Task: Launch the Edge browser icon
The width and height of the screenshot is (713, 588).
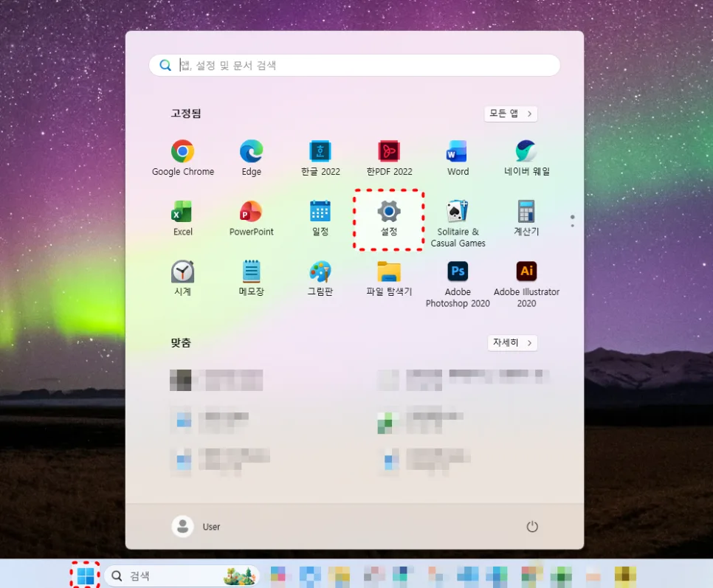Action: tap(252, 151)
